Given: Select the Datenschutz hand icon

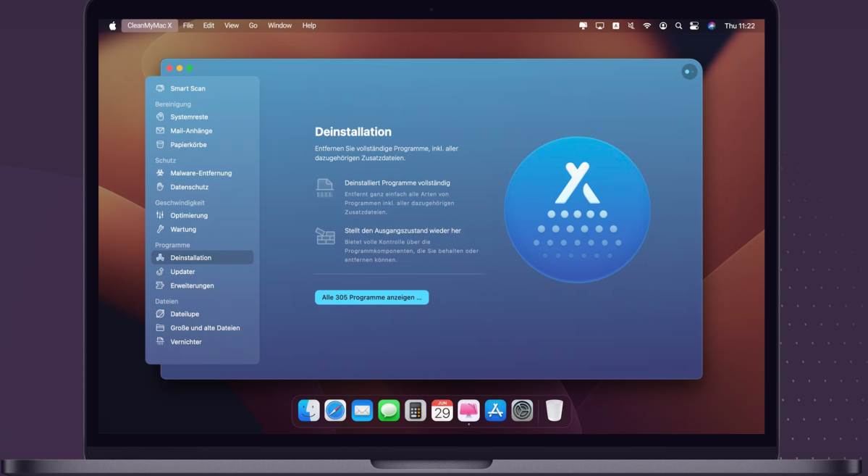Looking at the screenshot, I should coord(160,187).
